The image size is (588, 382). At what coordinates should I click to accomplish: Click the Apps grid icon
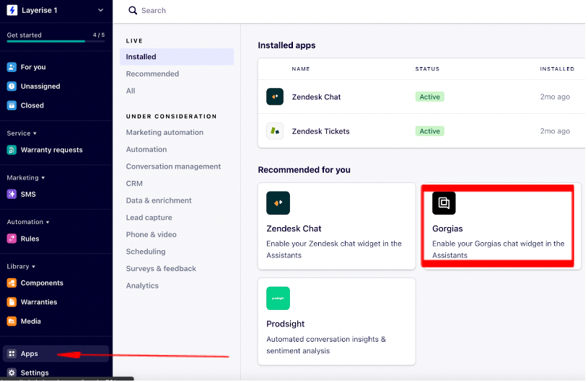click(x=12, y=354)
